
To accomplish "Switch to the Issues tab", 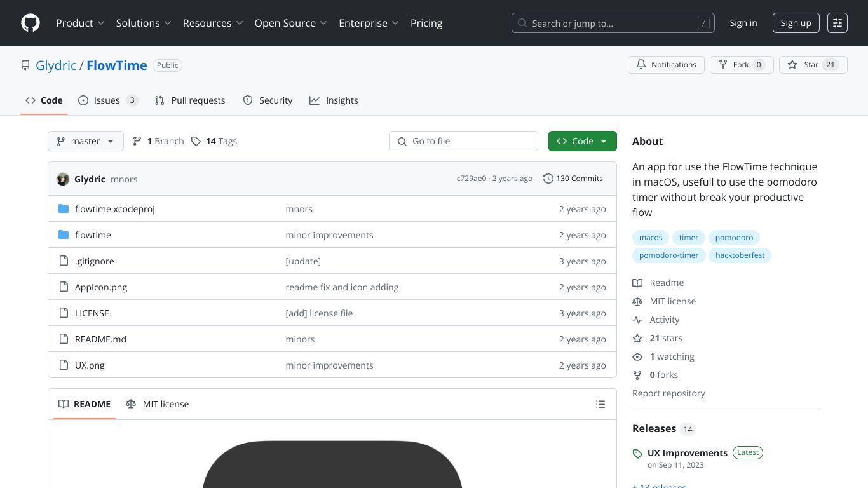I will click(x=108, y=100).
